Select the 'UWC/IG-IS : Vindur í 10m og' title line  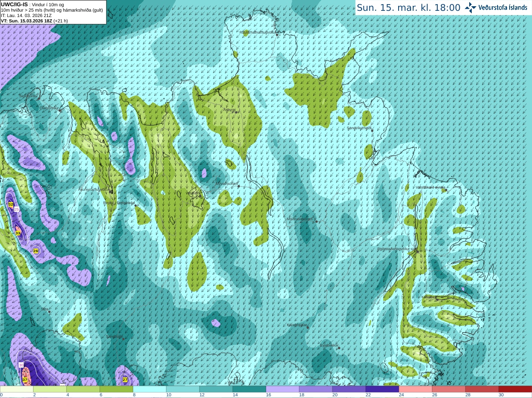click(x=32, y=5)
